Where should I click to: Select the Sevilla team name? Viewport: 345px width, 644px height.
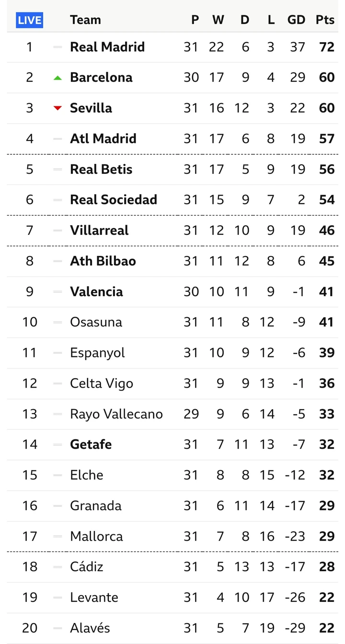(91, 108)
